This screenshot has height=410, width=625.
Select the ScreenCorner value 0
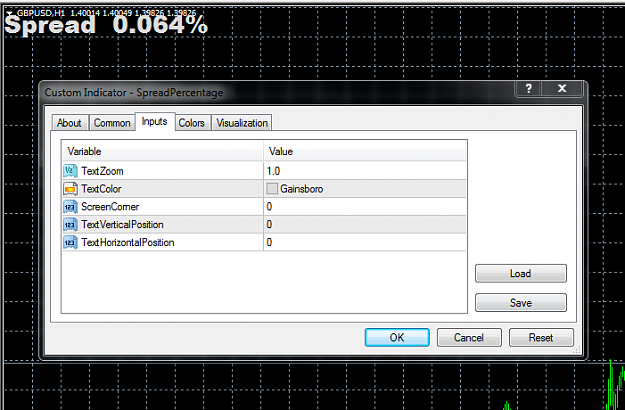click(269, 206)
